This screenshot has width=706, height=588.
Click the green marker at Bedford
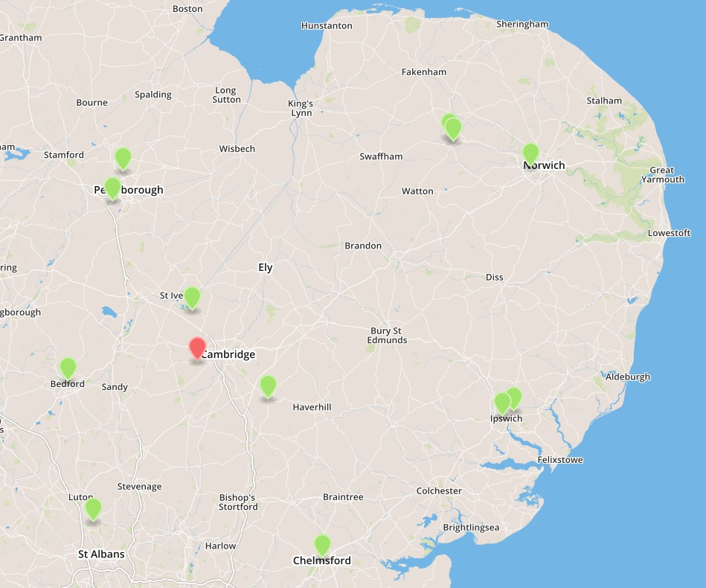click(x=68, y=368)
